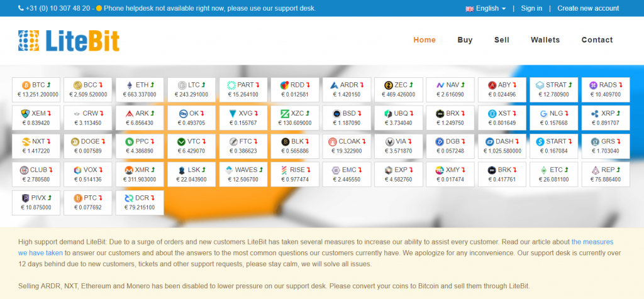
Task: Click the FTC coin icon
Action: click(233, 141)
